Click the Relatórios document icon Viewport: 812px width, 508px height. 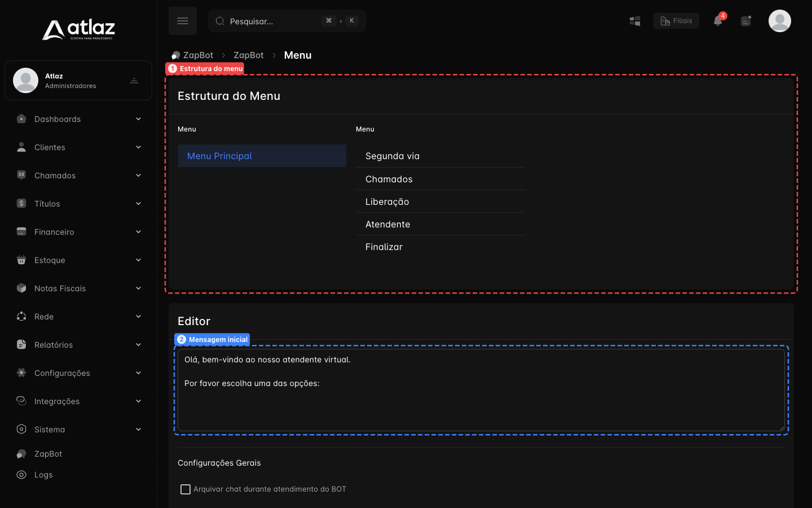(x=21, y=345)
